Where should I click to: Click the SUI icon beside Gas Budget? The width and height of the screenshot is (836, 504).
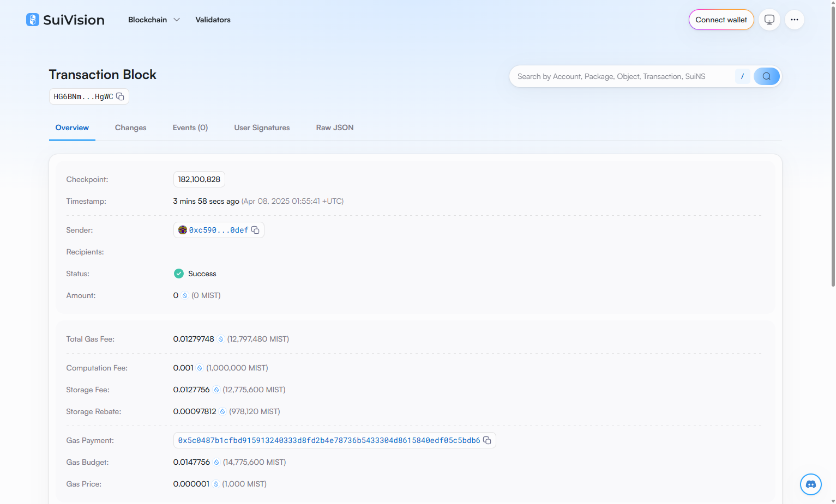point(216,462)
